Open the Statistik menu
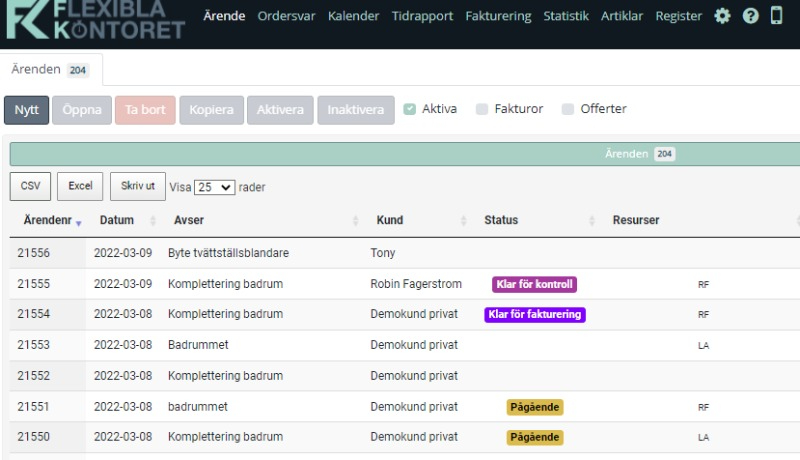This screenshot has width=800, height=460. [x=566, y=16]
